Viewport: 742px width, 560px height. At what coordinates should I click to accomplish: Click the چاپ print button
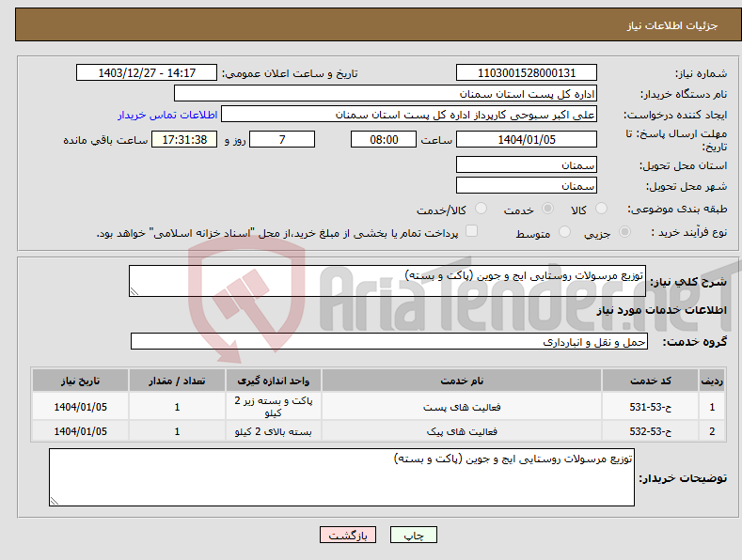[413, 535]
